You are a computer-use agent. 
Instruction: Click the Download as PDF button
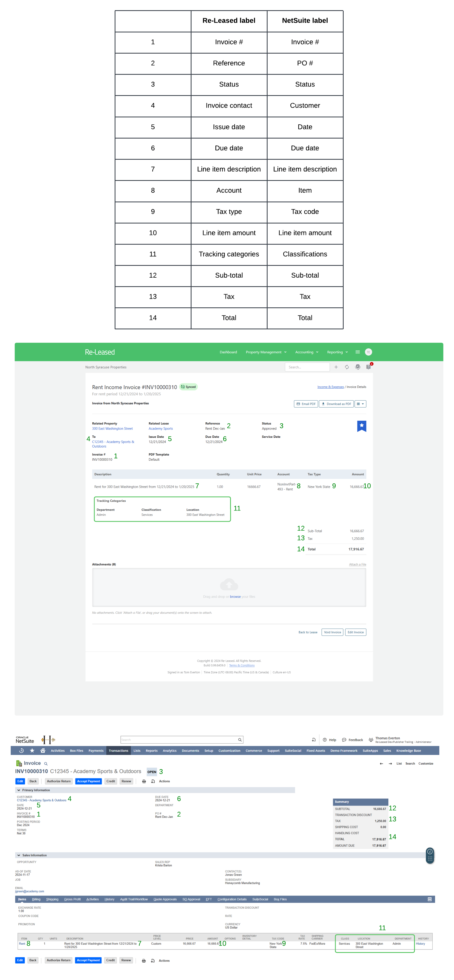coord(336,404)
